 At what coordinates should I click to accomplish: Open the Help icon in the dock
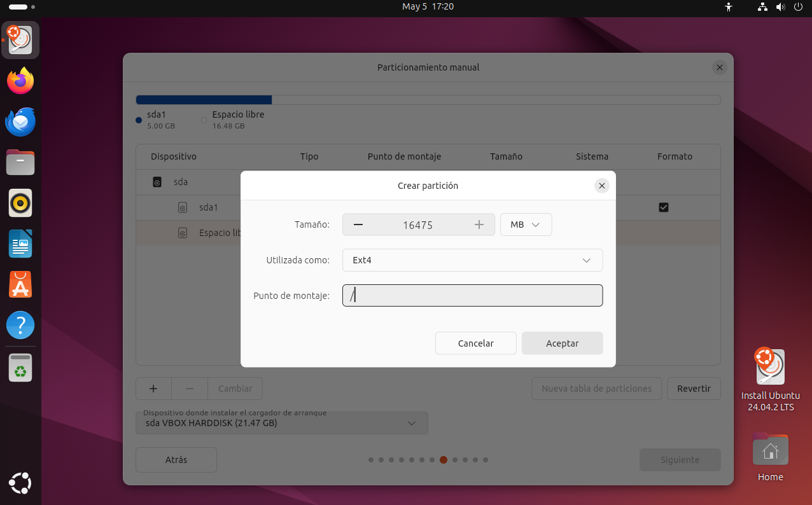coord(20,326)
